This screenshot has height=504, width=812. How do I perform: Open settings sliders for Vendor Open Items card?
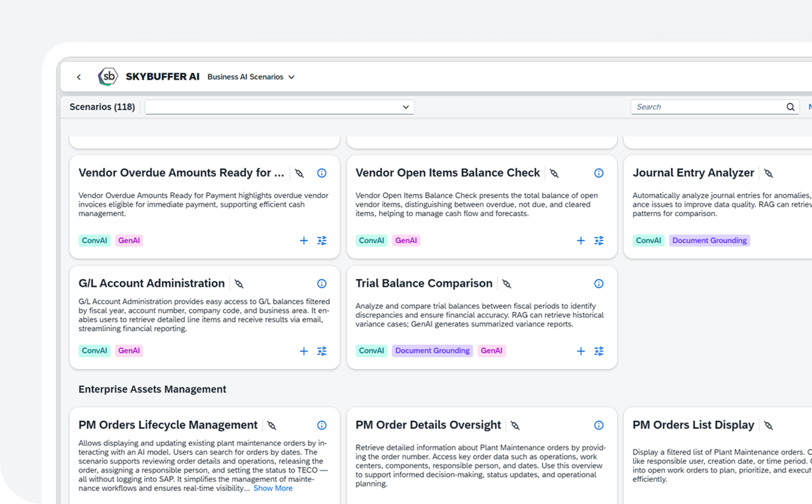pos(599,241)
